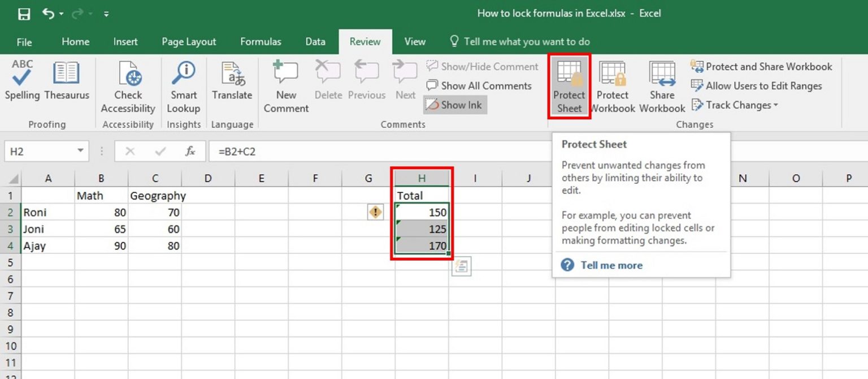
Task: Expand the Quick Access Toolbar customize arrow
Action: 106,14
